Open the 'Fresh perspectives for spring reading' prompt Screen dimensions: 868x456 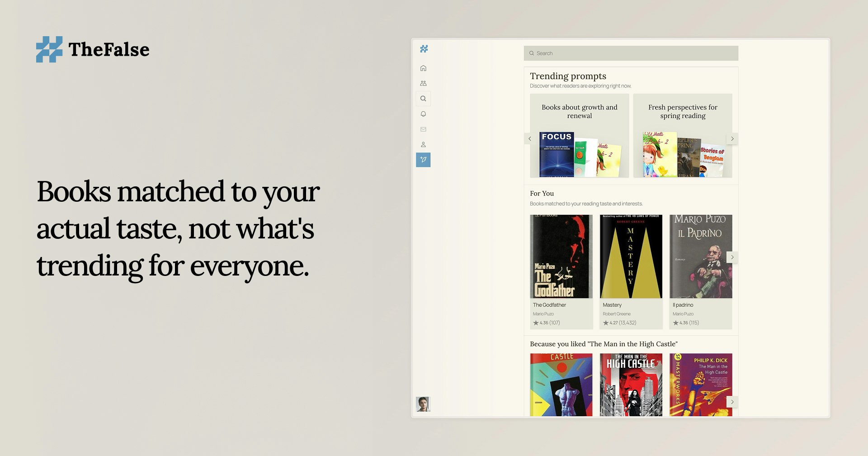pyautogui.click(x=683, y=136)
